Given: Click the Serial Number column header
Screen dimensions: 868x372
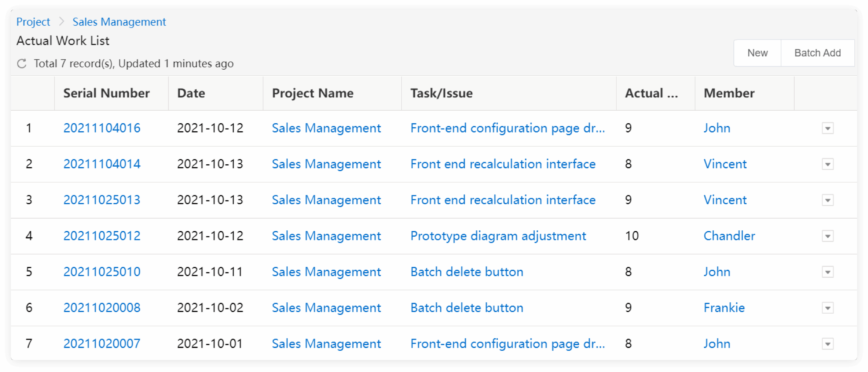Looking at the screenshot, I should pyautogui.click(x=106, y=93).
